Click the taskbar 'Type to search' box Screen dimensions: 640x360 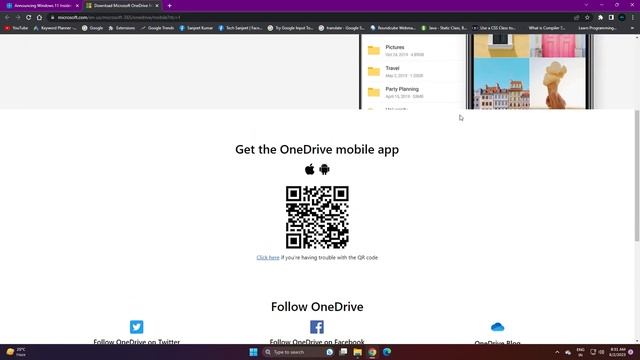point(293,352)
